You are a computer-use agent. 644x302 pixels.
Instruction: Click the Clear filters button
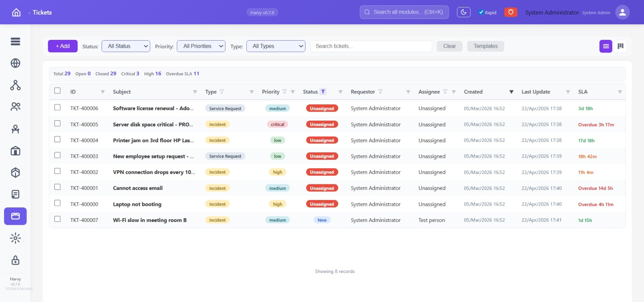click(449, 46)
